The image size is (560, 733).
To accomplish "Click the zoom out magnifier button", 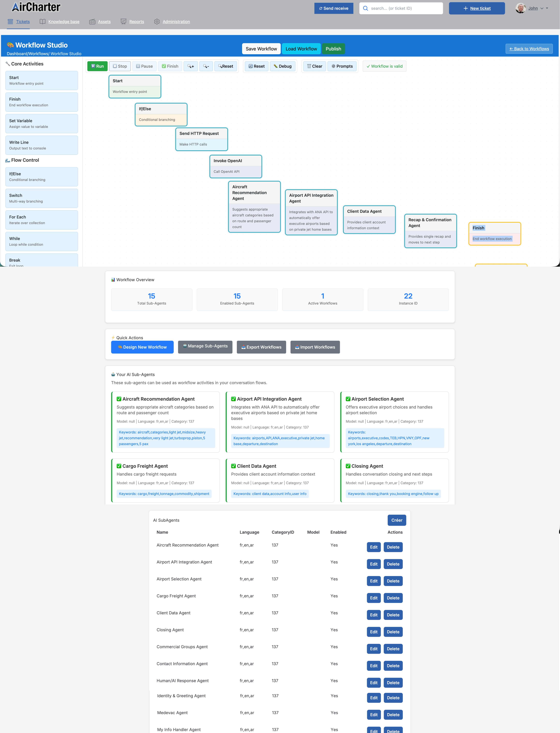I will [206, 66].
